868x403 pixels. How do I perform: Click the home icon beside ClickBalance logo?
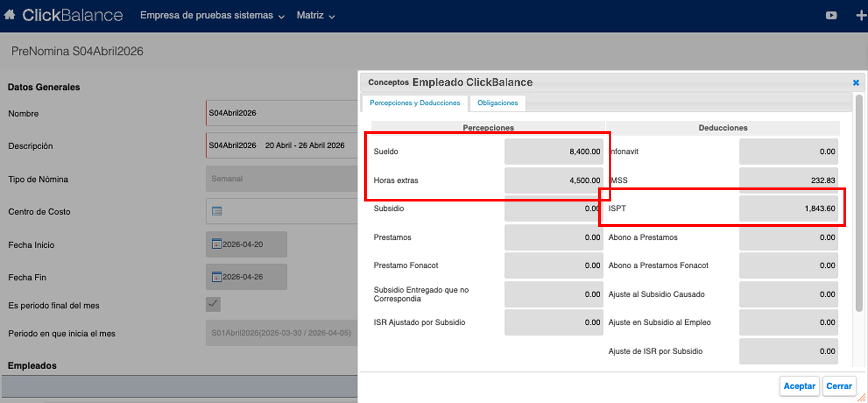[x=10, y=15]
